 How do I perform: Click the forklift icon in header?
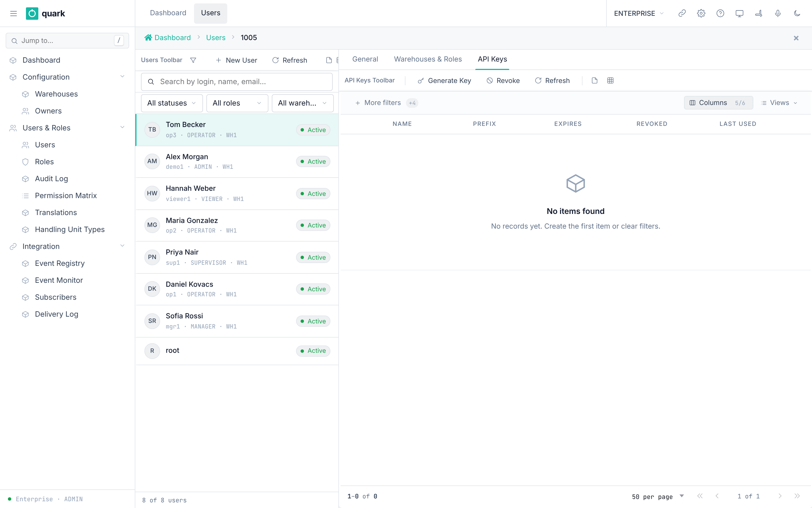[x=758, y=14]
